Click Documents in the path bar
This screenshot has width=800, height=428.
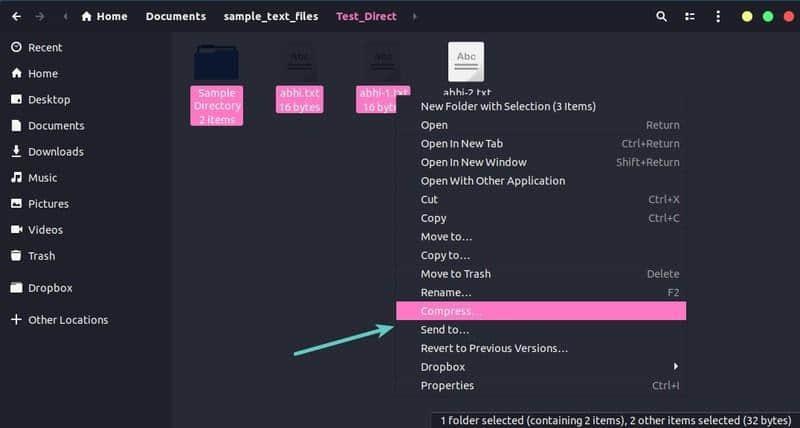tap(175, 17)
